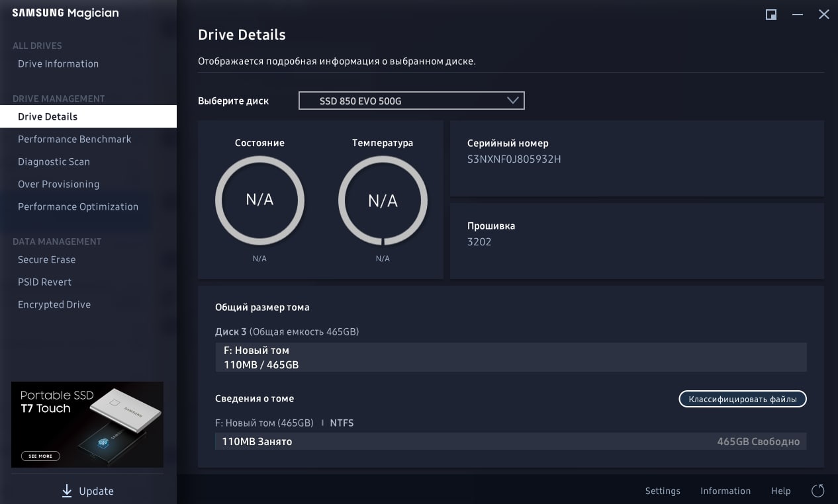
Task: Open PSID Revert page
Action: (x=44, y=282)
